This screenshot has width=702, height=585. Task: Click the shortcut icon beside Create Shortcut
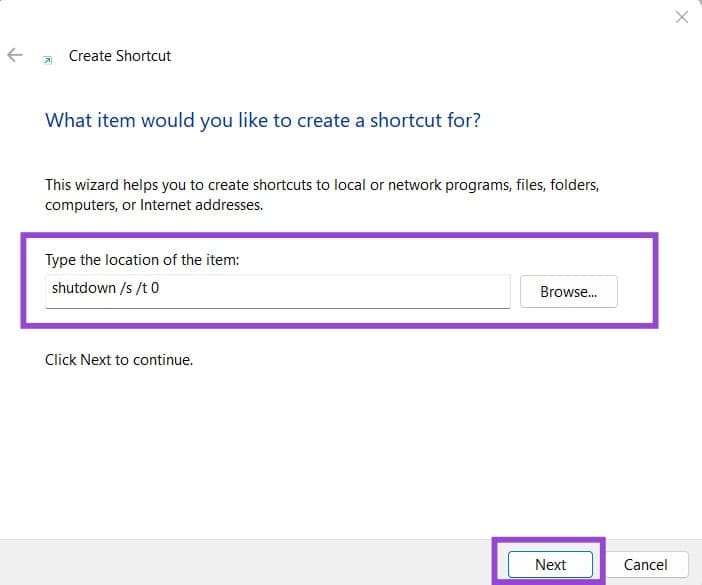click(x=48, y=59)
